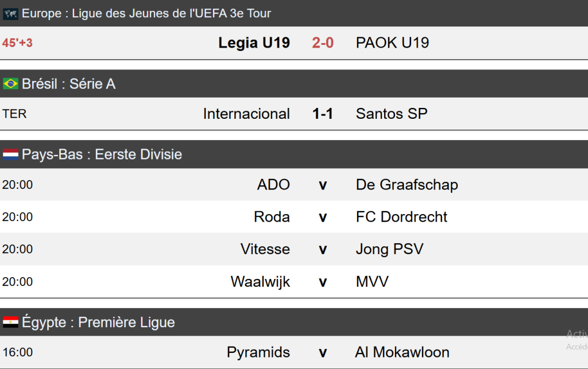Viewport: 588px width, 369px height.
Task: Click the Netherlands flag icon
Action: click(10, 154)
